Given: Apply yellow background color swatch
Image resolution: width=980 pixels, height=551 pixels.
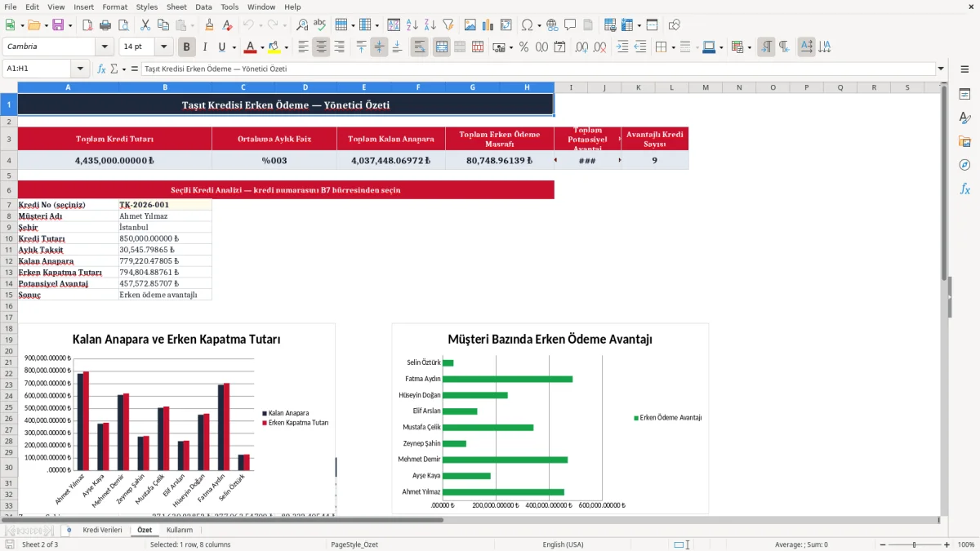Looking at the screenshot, I should [274, 47].
